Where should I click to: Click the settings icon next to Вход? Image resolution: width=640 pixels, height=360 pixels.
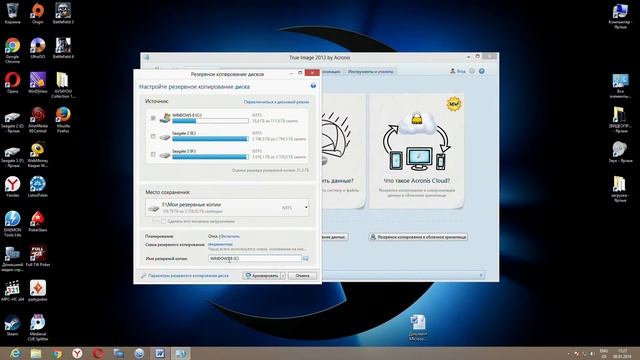[x=472, y=71]
